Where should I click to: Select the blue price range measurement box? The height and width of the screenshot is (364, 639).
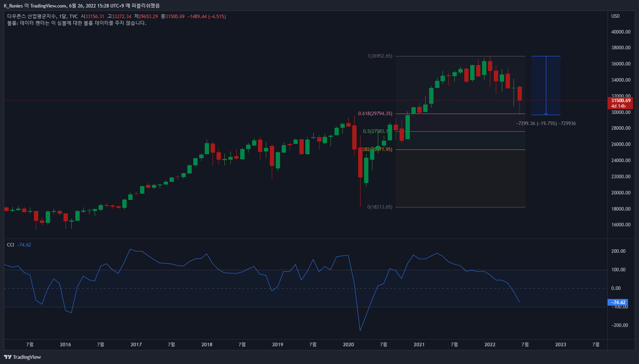click(546, 86)
